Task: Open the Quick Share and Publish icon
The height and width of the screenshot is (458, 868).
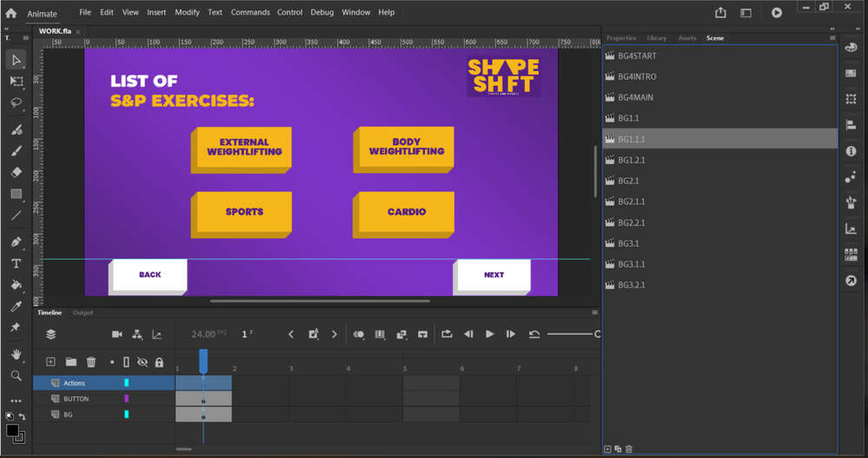Action: 720,12
